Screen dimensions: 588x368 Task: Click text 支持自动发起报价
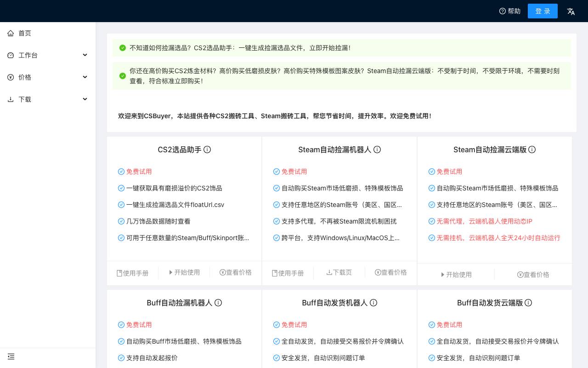(152, 358)
